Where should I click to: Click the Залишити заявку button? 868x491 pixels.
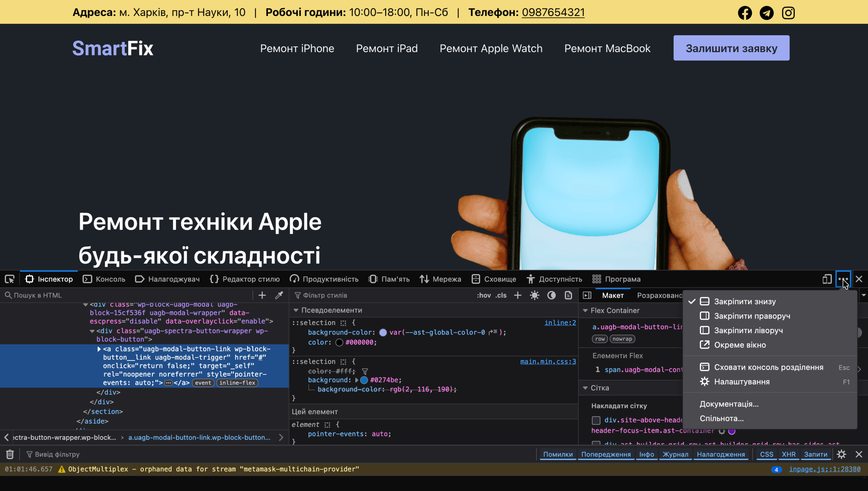tap(731, 48)
